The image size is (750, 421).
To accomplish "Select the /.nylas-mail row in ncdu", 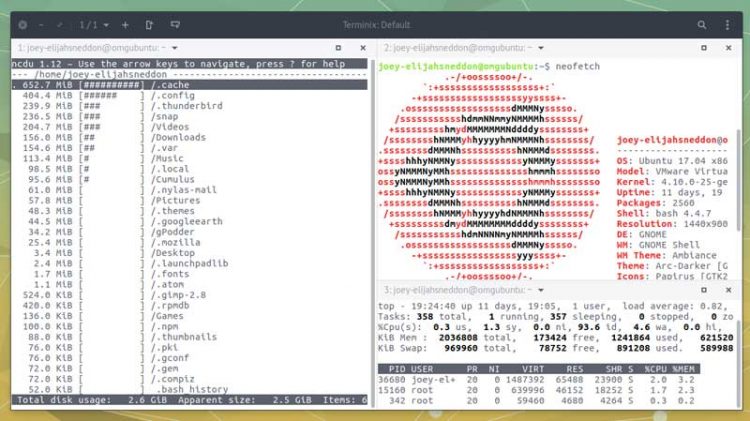I will pos(190,190).
